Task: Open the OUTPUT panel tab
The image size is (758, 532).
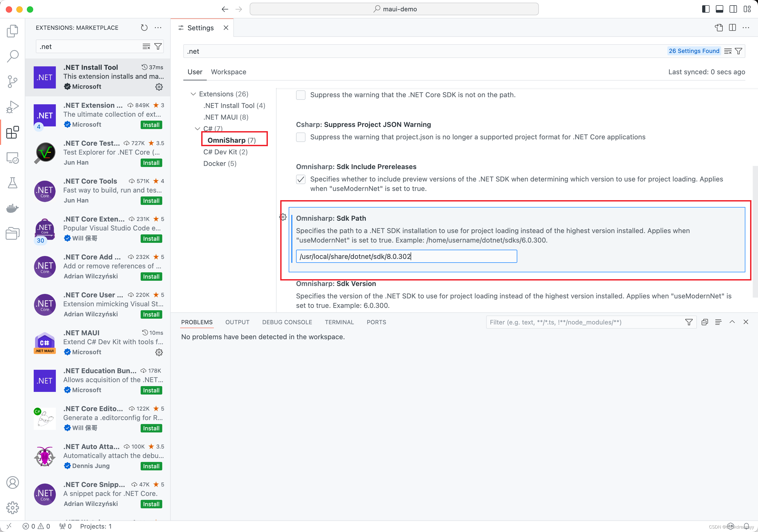Action: [237, 322]
